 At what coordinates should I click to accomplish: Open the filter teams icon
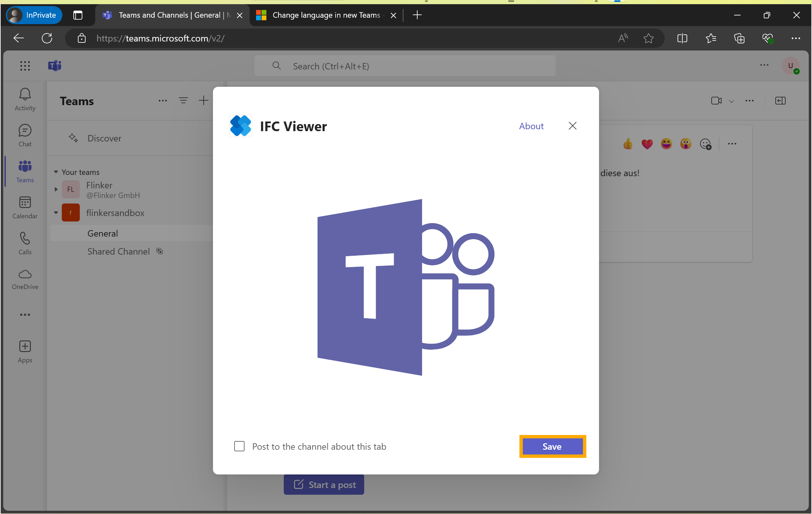click(183, 100)
